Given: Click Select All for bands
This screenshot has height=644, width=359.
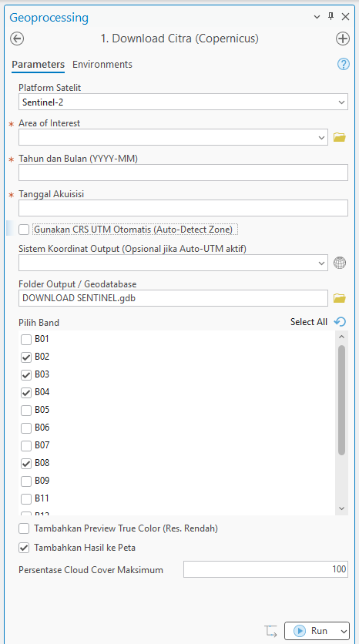Looking at the screenshot, I should point(309,321).
